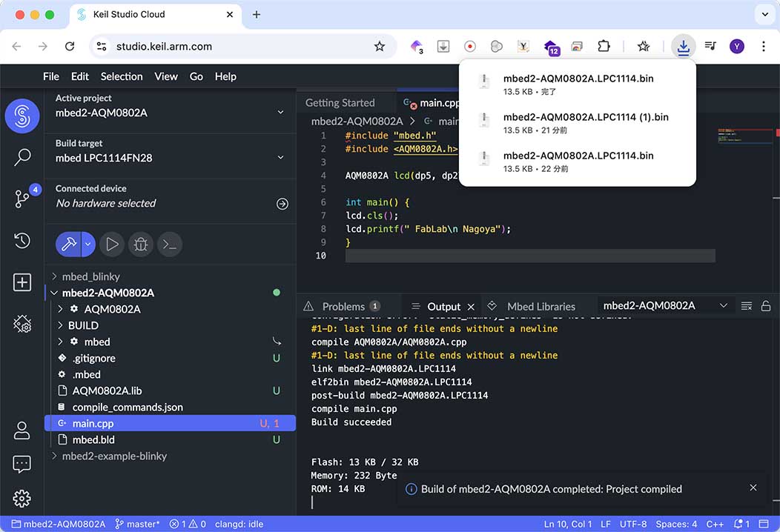780x532 pixels.
Task: Open the History view icon
Action: coord(22,241)
